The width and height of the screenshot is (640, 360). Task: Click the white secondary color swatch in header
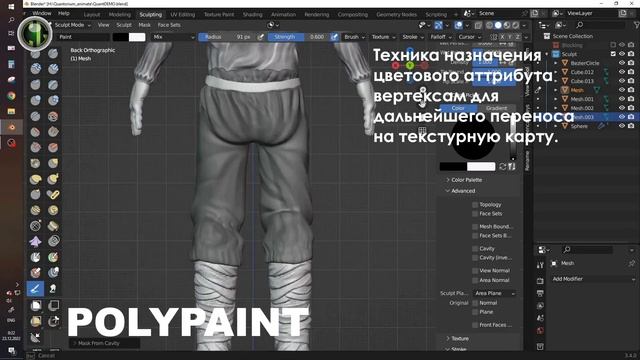tap(137, 37)
